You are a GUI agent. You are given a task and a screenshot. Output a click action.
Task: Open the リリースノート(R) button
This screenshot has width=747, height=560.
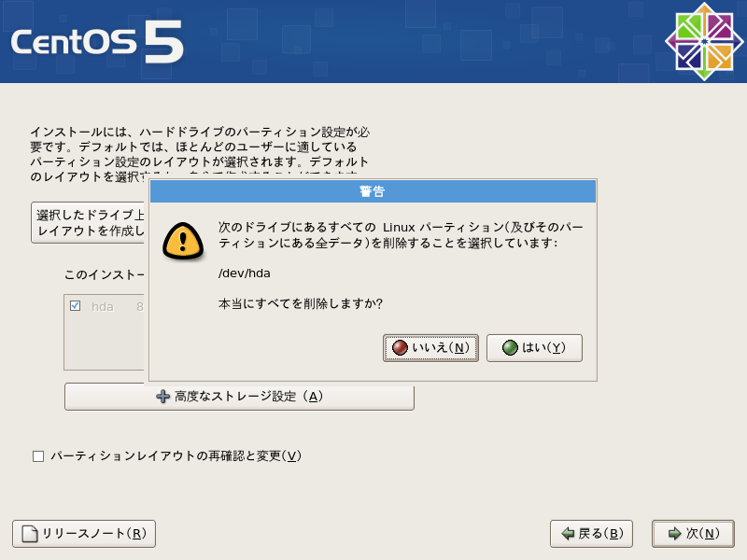[84, 534]
